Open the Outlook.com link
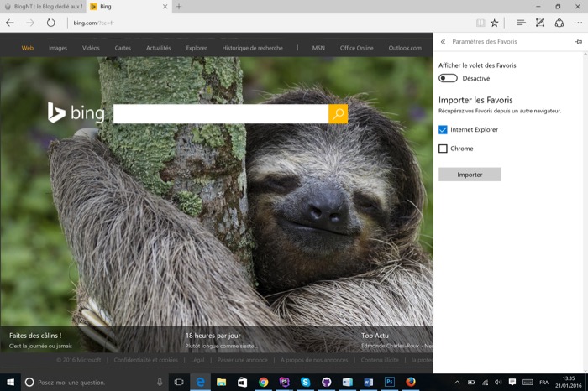The image size is (588, 391). (x=405, y=48)
